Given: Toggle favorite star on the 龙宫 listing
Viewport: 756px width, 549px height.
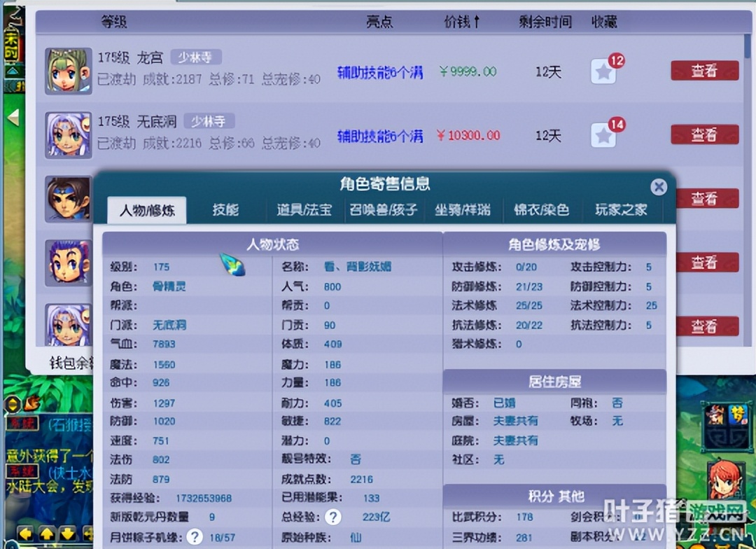Looking at the screenshot, I should [x=603, y=71].
